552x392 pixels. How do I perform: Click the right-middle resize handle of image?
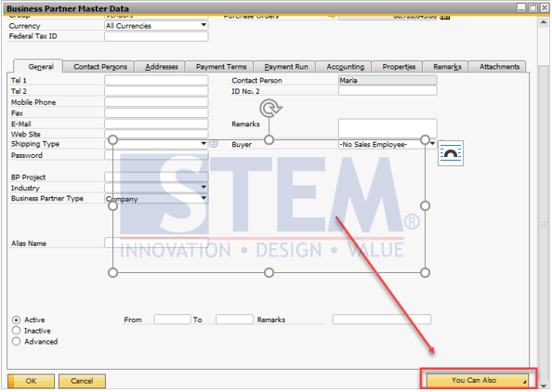click(x=425, y=206)
